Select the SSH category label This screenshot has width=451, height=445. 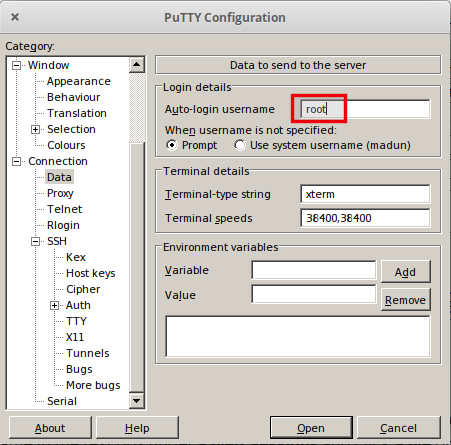pos(57,241)
